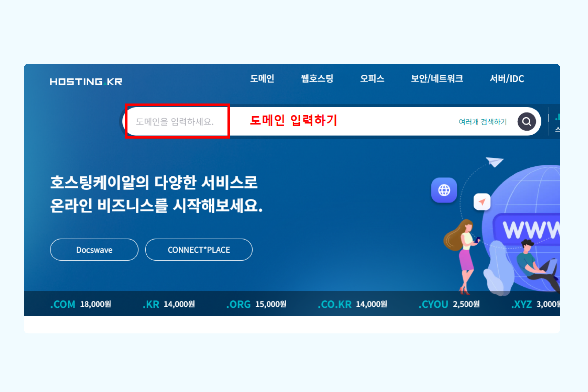Select the .CO.KR 14,000원 price item

[x=353, y=304]
